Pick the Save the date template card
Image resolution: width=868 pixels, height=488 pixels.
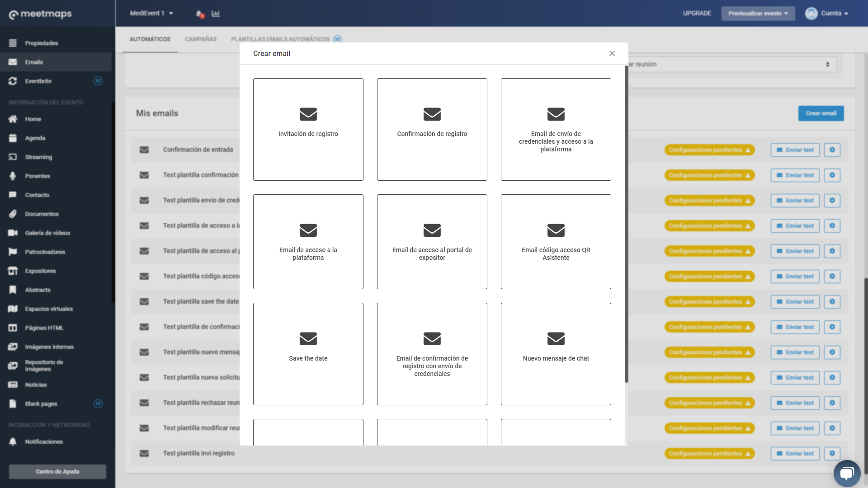pyautogui.click(x=308, y=354)
